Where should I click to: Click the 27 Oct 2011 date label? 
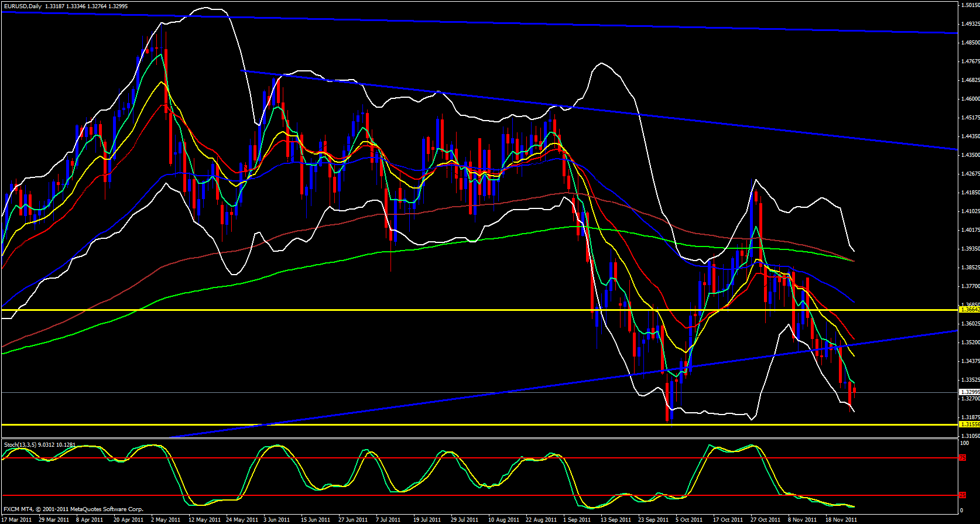(765, 519)
